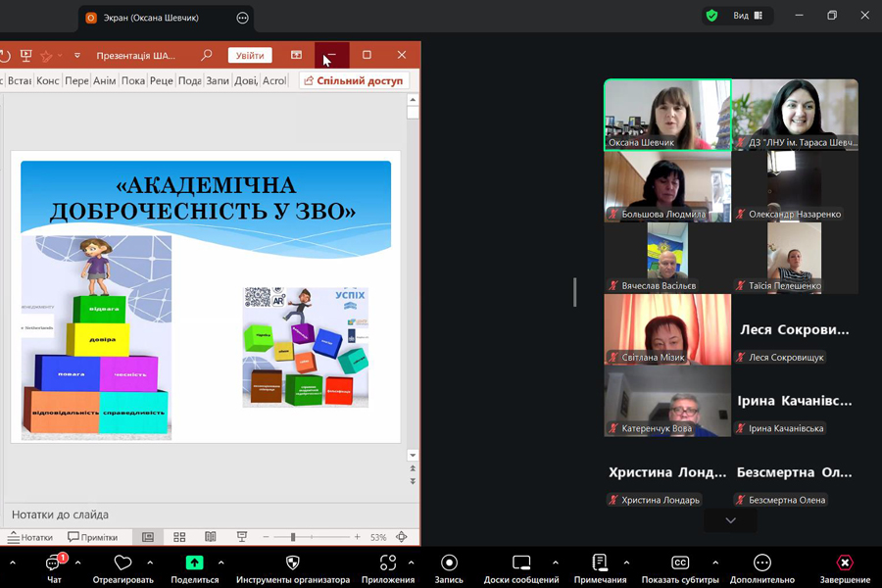This screenshot has width=882, height=588.
Task: Switch to slide sorter view in PowerPoint
Action: pyautogui.click(x=179, y=537)
